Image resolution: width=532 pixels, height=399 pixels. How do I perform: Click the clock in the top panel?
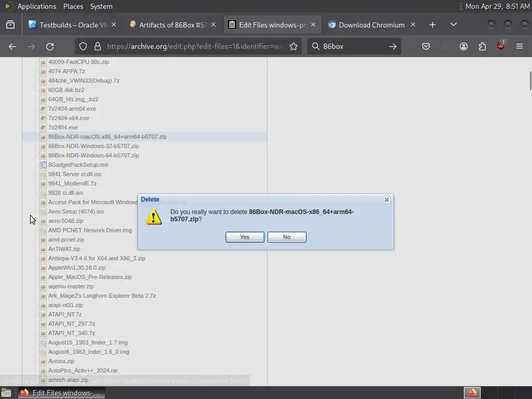[x=497, y=6]
